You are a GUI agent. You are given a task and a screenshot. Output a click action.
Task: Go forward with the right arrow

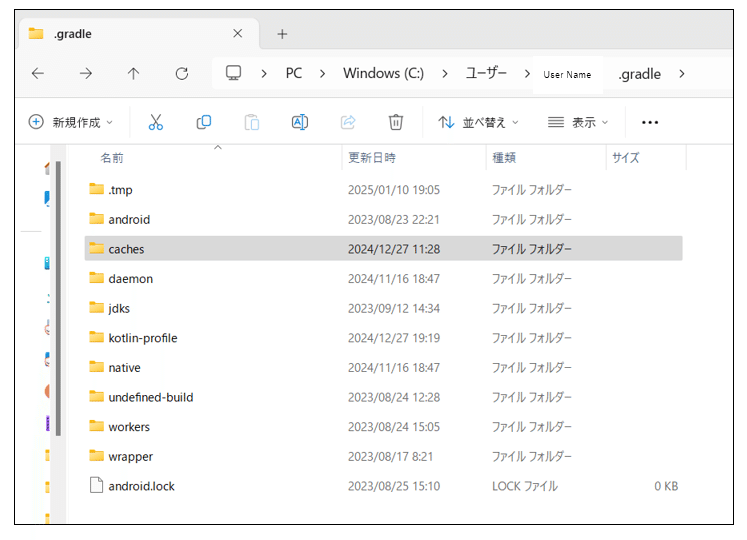(86, 73)
